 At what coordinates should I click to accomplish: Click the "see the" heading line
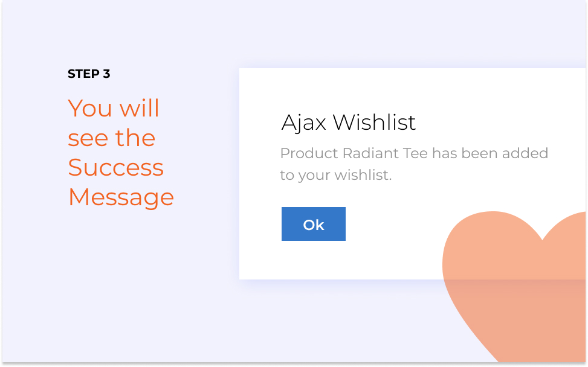tap(111, 138)
